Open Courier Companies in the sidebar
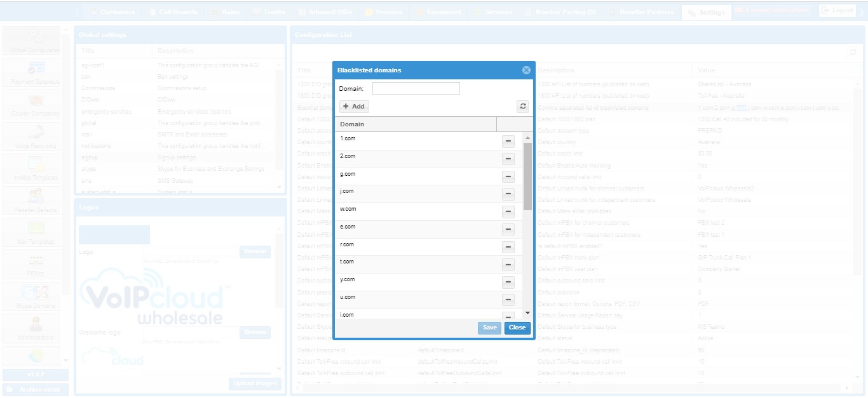The height and width of the screenshot is (398, 868). [32, 105]
